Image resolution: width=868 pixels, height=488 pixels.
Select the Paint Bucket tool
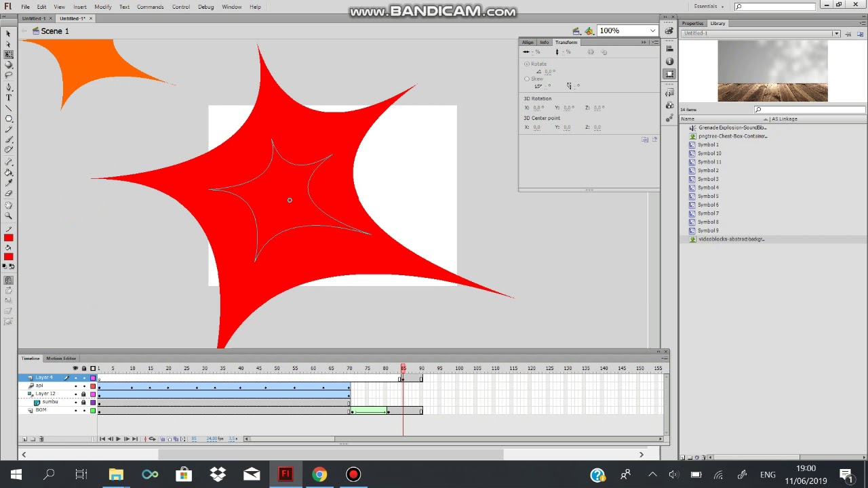pos(8,172)
